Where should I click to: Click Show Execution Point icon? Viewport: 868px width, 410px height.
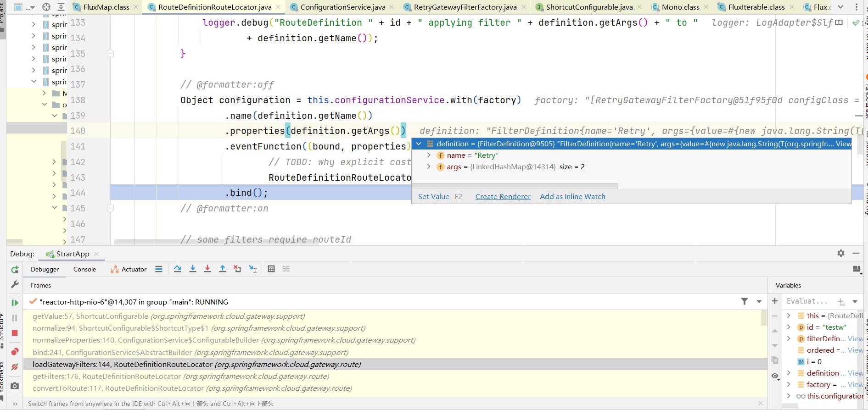click(159, 269)
